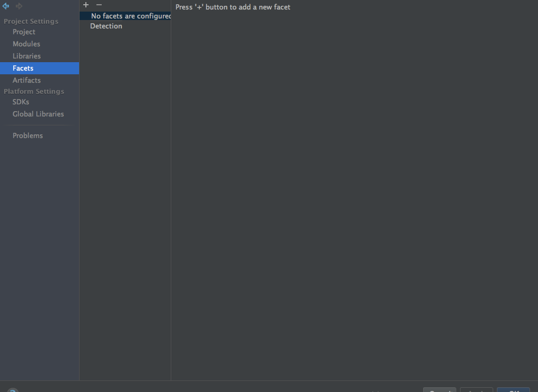Go back with the blue left arrow
The height and width of the screenshot is (392, 538).
[x=6, y=6]
